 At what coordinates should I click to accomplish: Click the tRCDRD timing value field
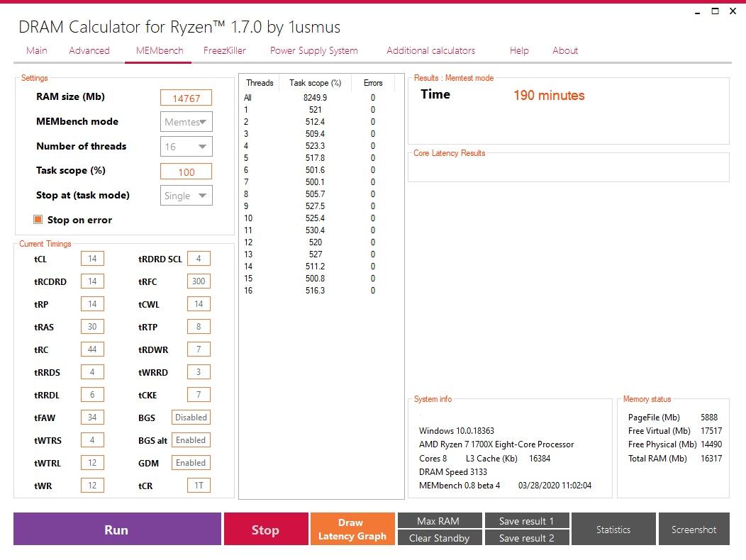pyautogui.click(x=92, y=281)
